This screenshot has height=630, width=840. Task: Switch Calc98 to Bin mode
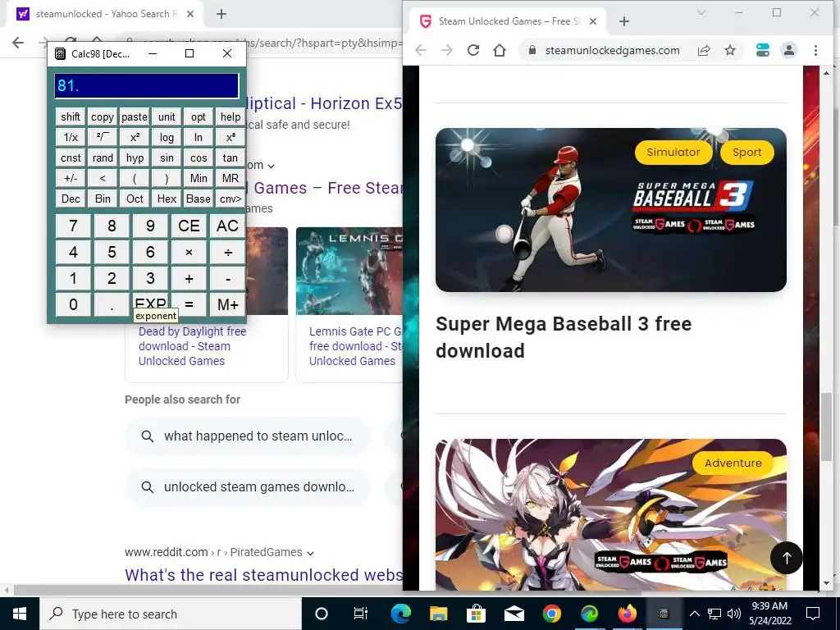pos(103,199)
